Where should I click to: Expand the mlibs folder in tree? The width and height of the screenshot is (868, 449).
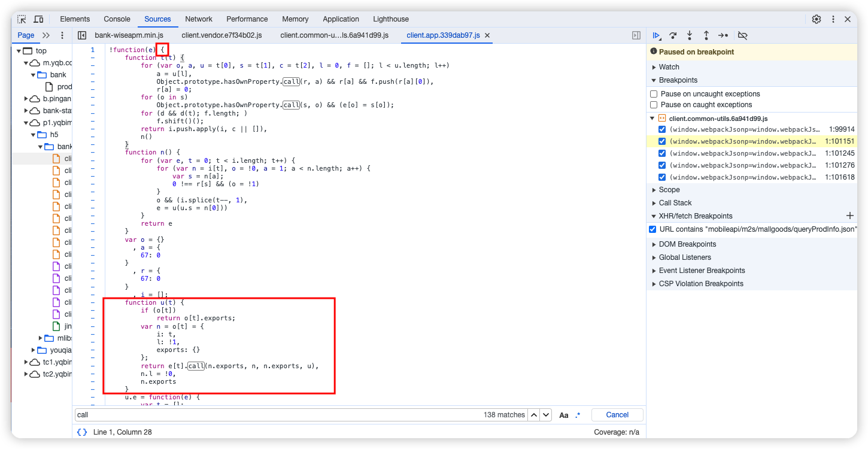41,338
